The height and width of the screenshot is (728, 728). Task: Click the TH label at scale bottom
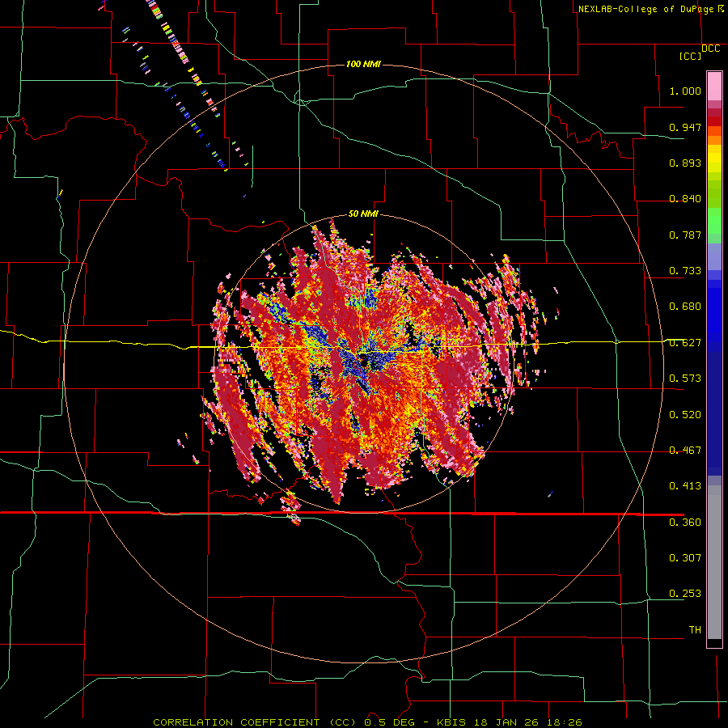coord(695,629)
